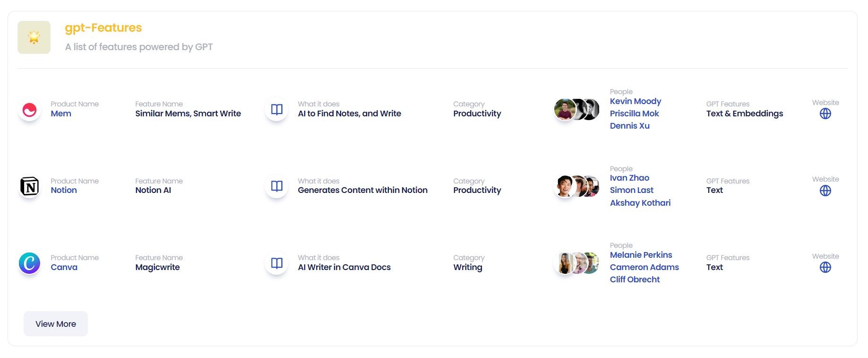This screenshot has width=868, height=358.
Task: Click the gpt-Features star icon
Action: pos(34,37)
